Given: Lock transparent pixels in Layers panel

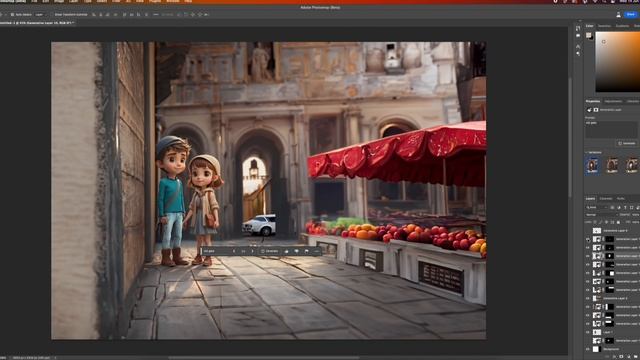Looking at the screenshot, I should [x=595, y=222].
